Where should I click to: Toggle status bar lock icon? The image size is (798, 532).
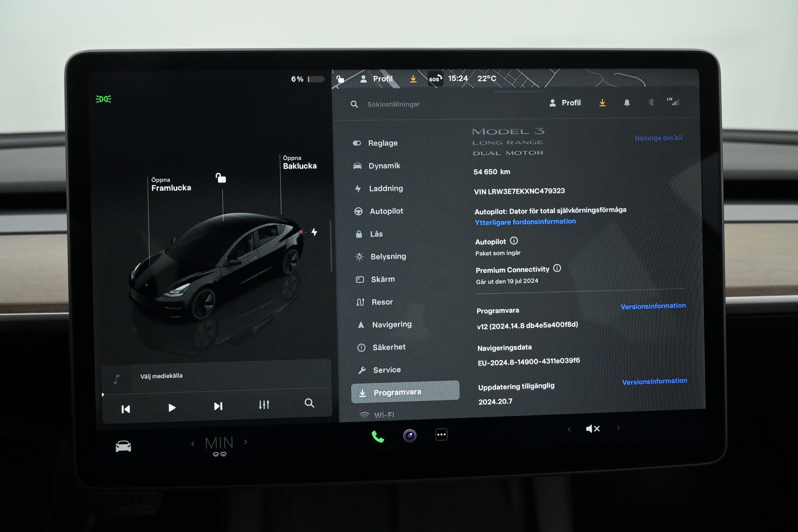click(x=340, y=79)
